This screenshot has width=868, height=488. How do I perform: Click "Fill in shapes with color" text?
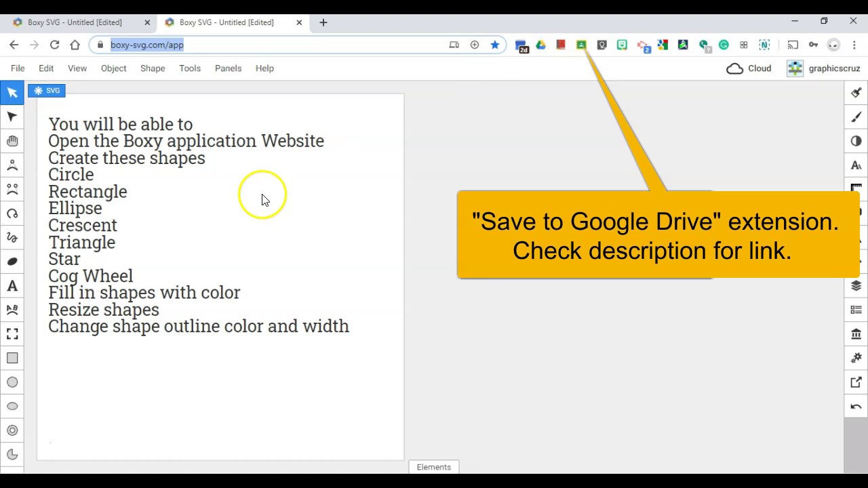(x=144, y=292)
